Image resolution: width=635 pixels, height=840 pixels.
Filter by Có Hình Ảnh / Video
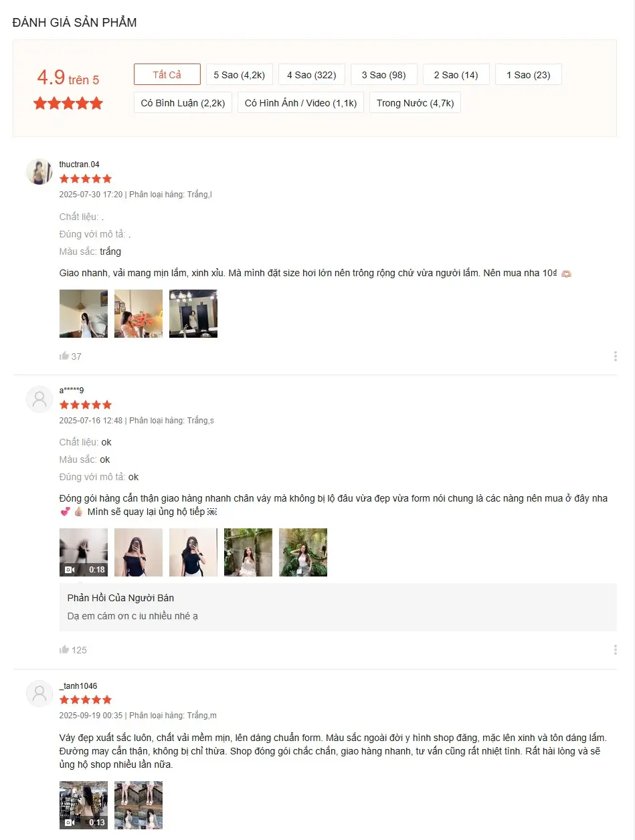point(301,102)
